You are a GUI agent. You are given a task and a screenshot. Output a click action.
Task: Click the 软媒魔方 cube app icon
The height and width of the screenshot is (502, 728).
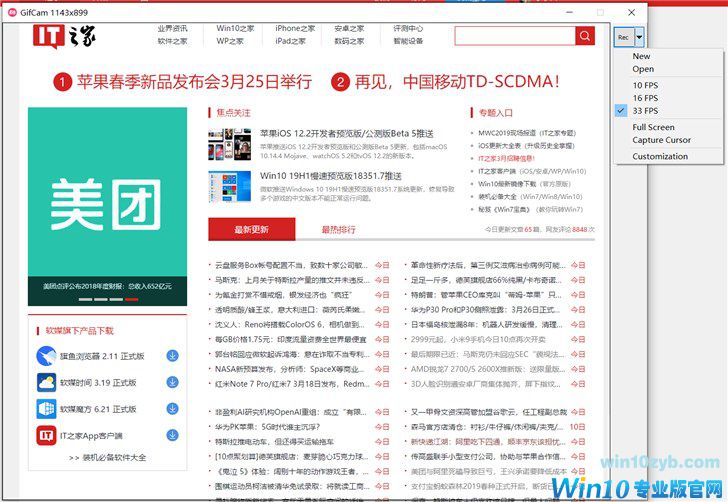[x=46, y=409]
